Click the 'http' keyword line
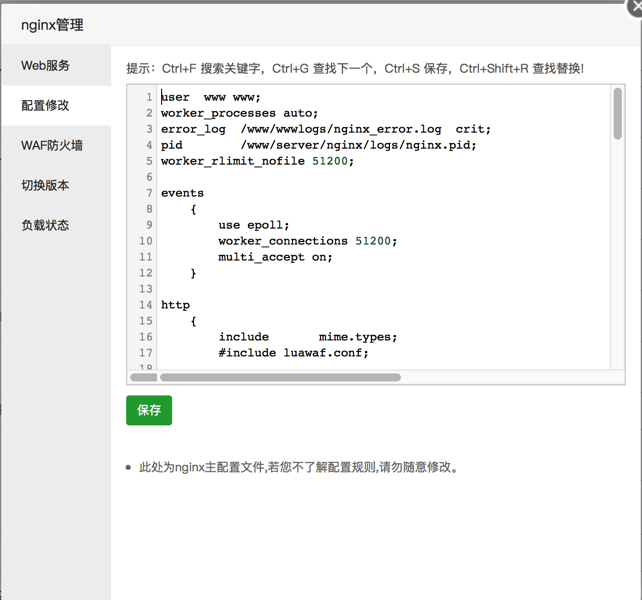 pyautogui.click(x=175, y=305)
